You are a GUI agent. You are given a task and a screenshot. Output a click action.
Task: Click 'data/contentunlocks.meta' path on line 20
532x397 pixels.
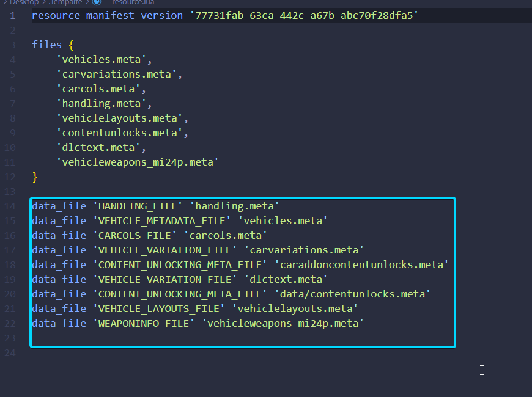click(352, 294)
